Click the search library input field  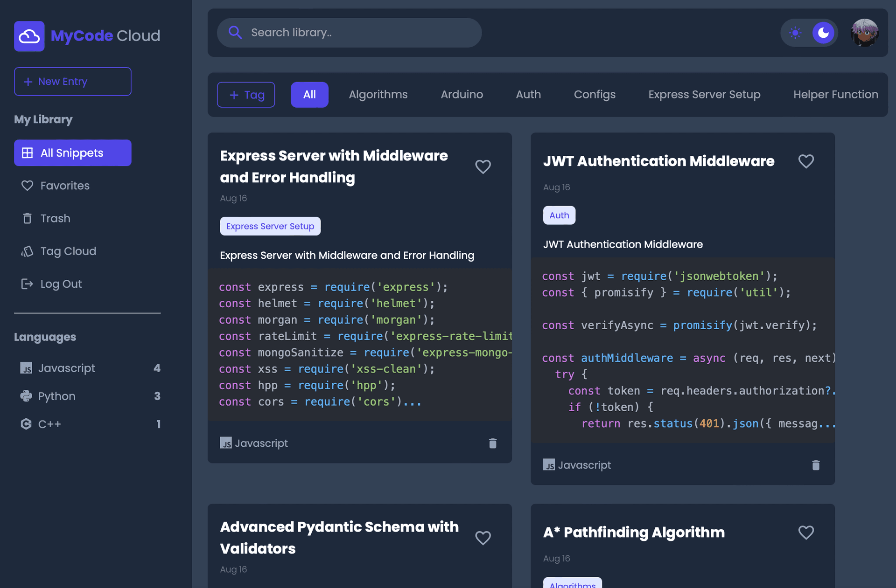coord(349,32)
